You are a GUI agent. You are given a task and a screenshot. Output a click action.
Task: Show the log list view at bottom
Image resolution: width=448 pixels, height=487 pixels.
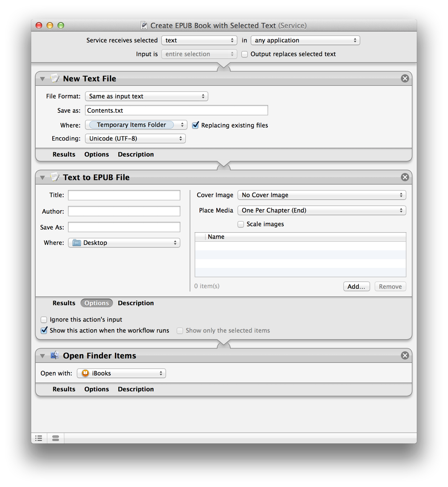coord(39,438)
